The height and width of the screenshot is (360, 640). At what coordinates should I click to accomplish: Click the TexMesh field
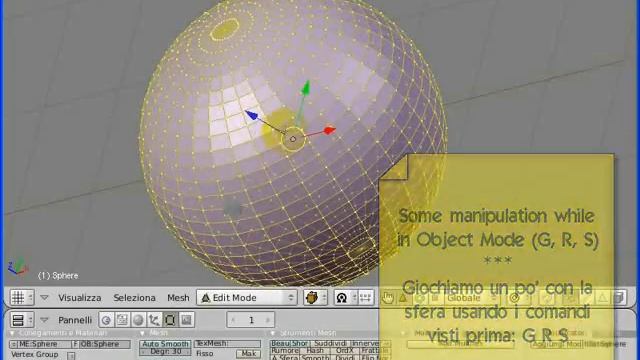(227, 344)
